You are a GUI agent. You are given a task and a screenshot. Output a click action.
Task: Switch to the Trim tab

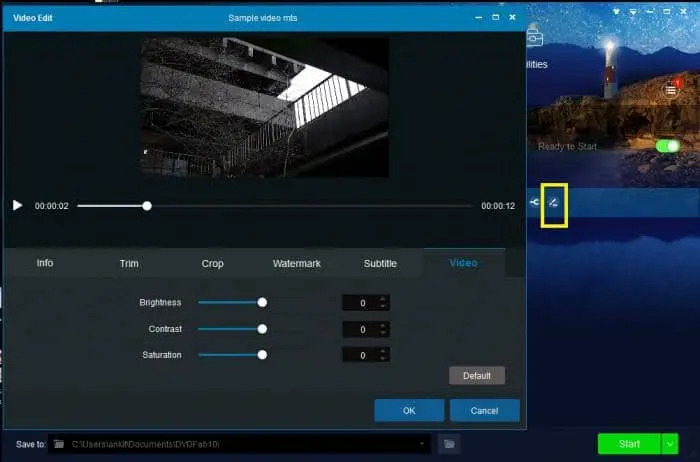pos(129,263)
